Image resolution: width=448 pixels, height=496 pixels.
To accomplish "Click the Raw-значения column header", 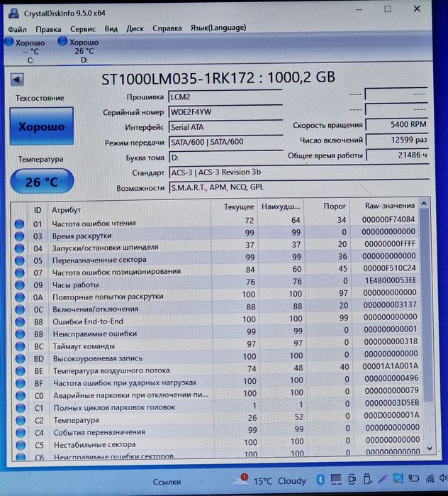I will [x=390, y=206].
